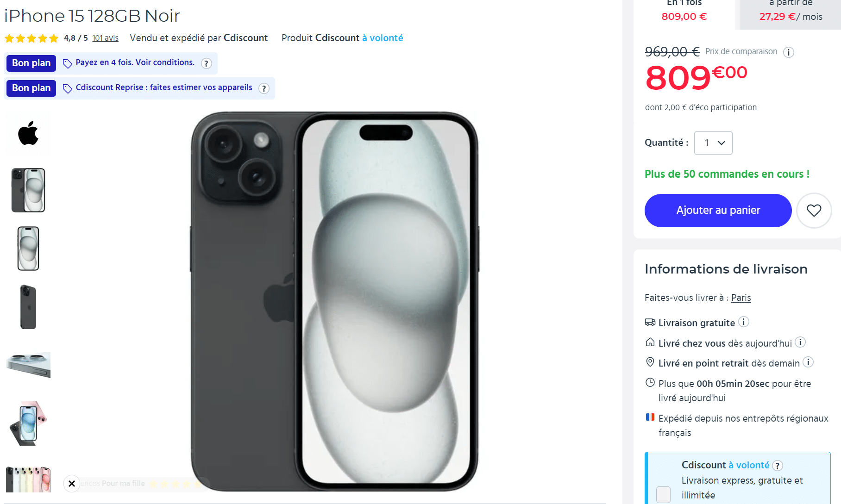Open help icon for Cdiscount Reprise offer
This screenshot has width=841, height=504.
(264, 88)
